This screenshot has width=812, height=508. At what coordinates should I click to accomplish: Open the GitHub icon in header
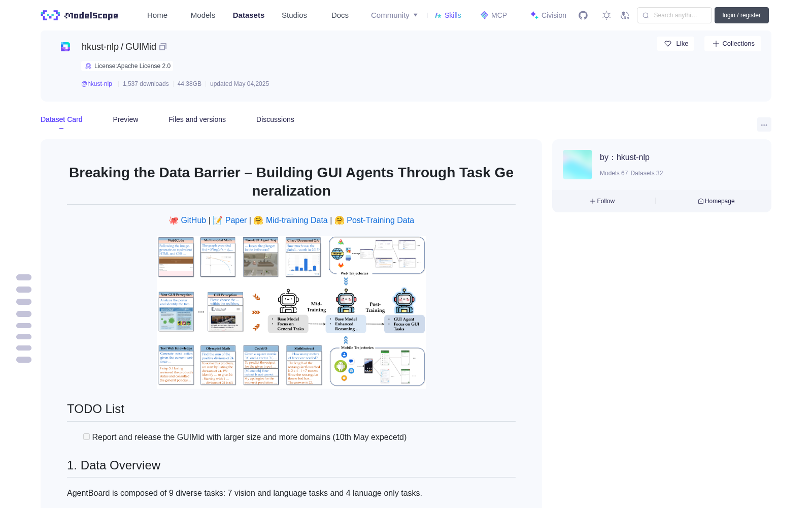tap(583, 15)
